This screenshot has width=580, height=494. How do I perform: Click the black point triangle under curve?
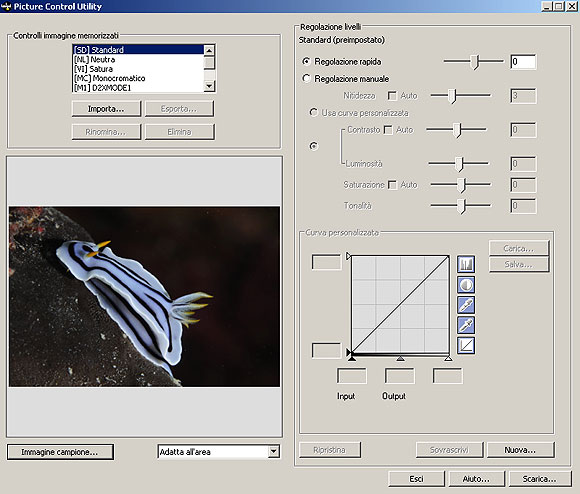[352, 358]
